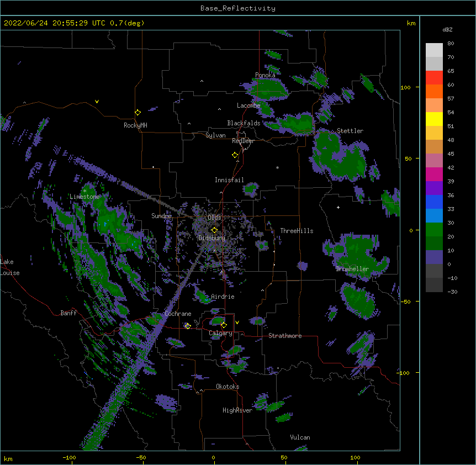
Task: Click the yellow diamond marker below RedDeer
Action: (x=235, y=155)
